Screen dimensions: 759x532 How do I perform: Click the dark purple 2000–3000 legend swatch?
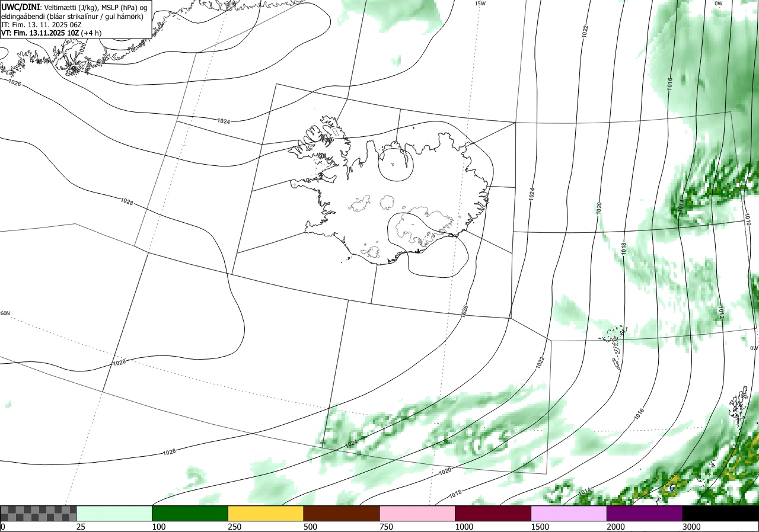coord(645,513)
